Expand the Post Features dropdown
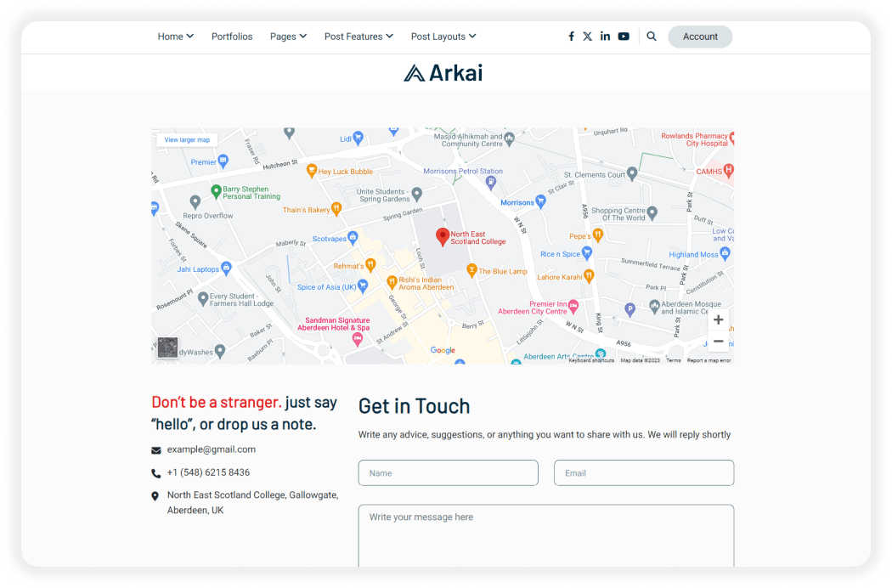 pyautogui.click(x=359, y=37)
